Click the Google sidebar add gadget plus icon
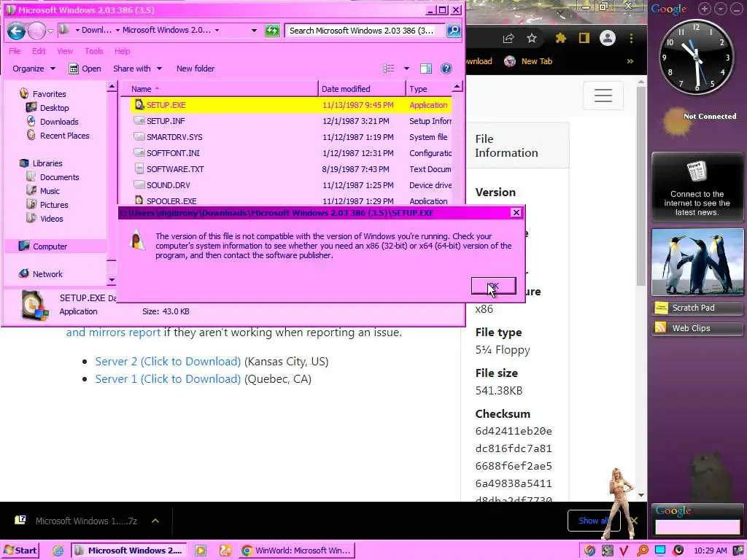Image resolution: width=747 pixels, height=560 pixels. pyautogui.click(x=704, y=9)
